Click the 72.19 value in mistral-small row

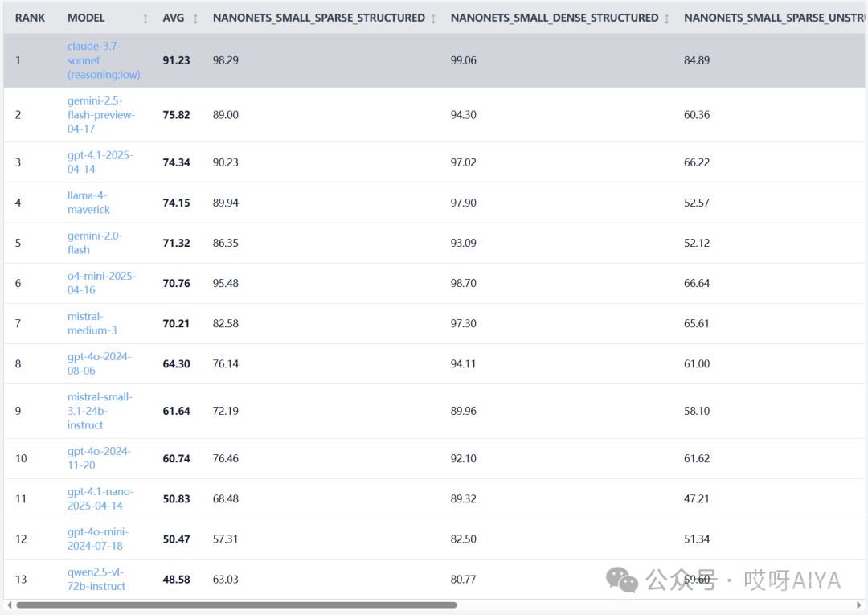click(226, 411)
